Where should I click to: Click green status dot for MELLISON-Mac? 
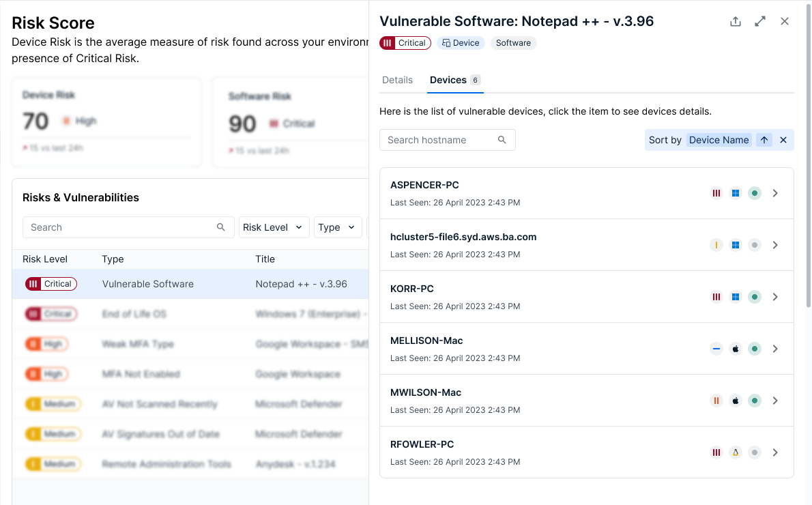coord(755,349)
